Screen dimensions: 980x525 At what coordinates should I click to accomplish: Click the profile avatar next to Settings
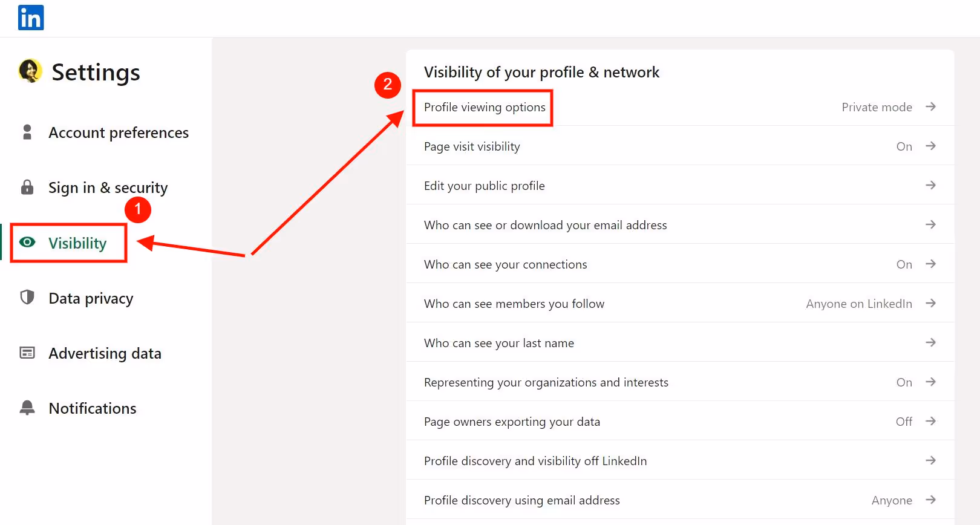[x=28, y=71]
